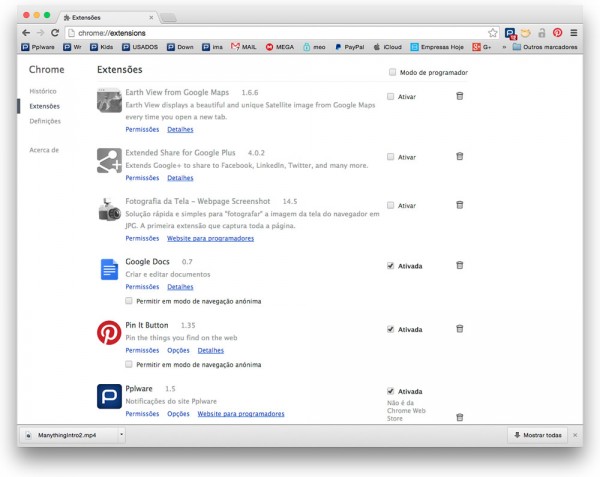Open the downloaded ManythingIntro2.mp4 file
600x477 pixels.
[67, 435]
